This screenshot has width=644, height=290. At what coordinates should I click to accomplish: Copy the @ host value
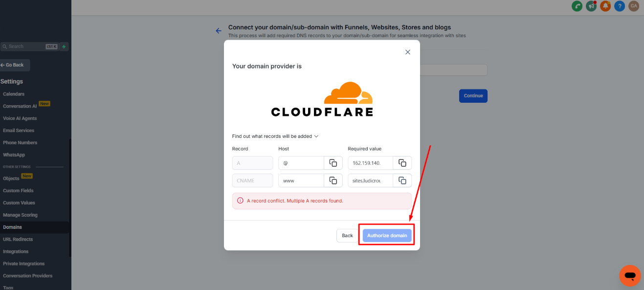pyautogui.click(x=333, y=163)
